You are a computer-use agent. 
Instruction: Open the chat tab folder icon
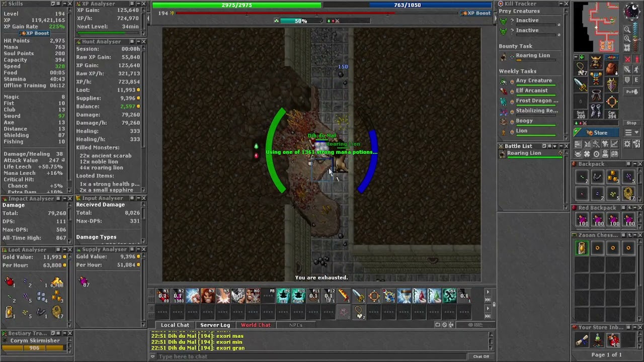(x=437, y=325)
